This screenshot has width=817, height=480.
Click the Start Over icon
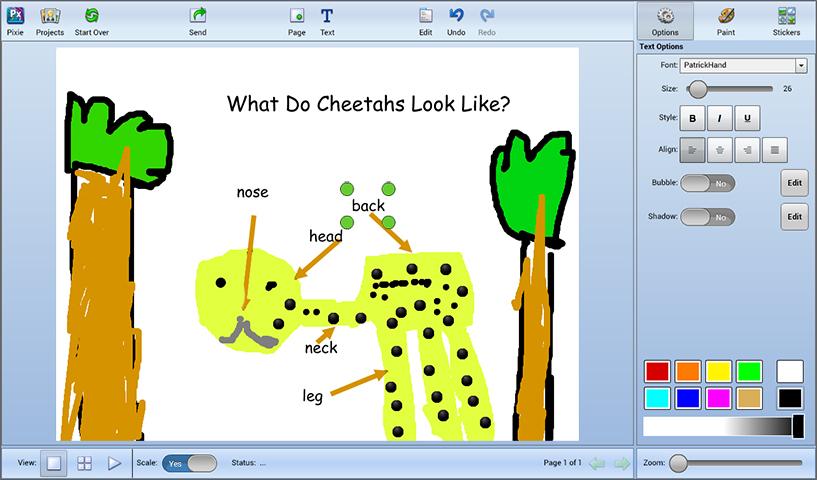pos(92,16)
